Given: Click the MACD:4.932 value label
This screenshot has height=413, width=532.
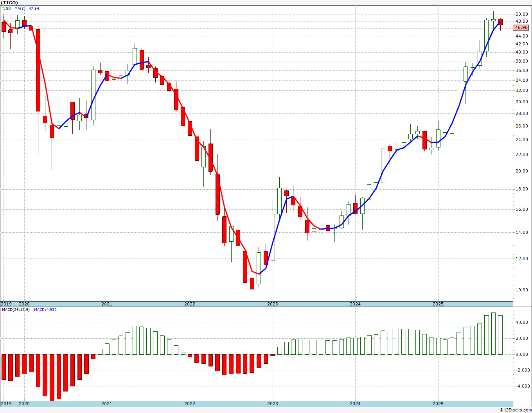Looking at the screenshot, I should click(x=45, y=310).
